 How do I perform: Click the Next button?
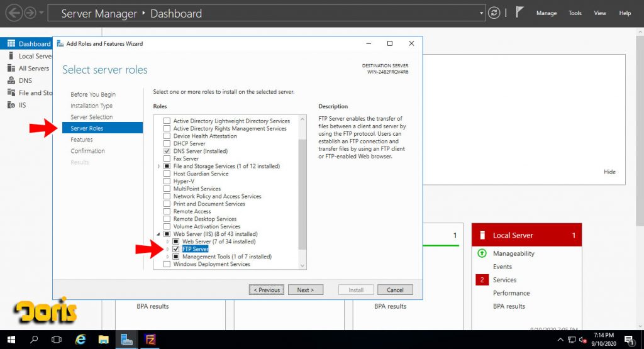[306, 290]
